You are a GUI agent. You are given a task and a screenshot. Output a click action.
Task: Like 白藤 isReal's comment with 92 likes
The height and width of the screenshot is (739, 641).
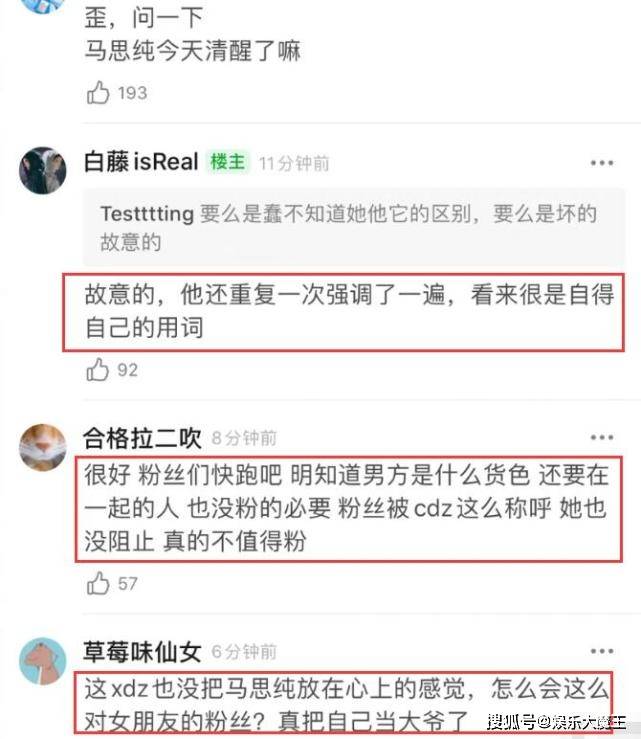[x=98, y=370]
